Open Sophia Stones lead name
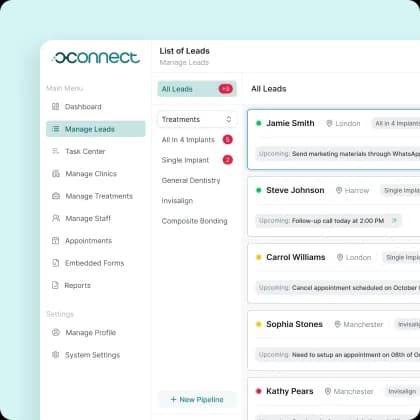This screenshot has width=420, height=420. click(294, 324)
